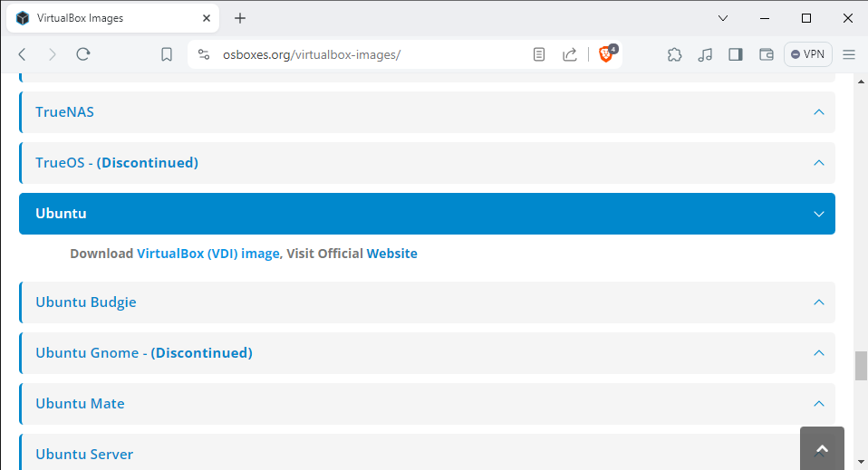Viewport: 868px width, 470px height.
Task: Go back to the previous page
Action: (22, 54)
